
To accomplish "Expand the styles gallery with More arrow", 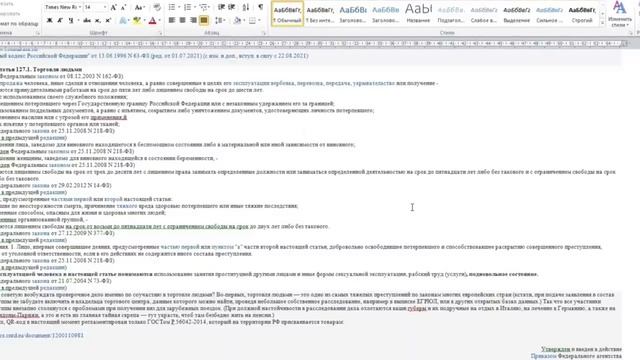I will 602,23.
